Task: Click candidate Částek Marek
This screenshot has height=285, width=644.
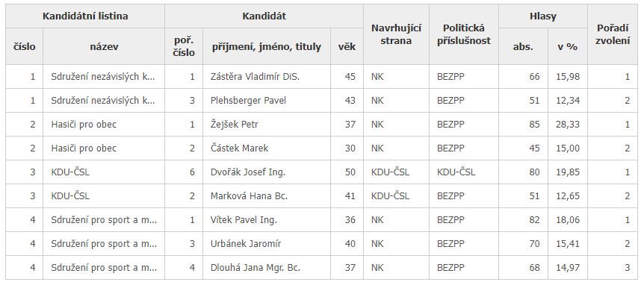Action: click(267, 148)
